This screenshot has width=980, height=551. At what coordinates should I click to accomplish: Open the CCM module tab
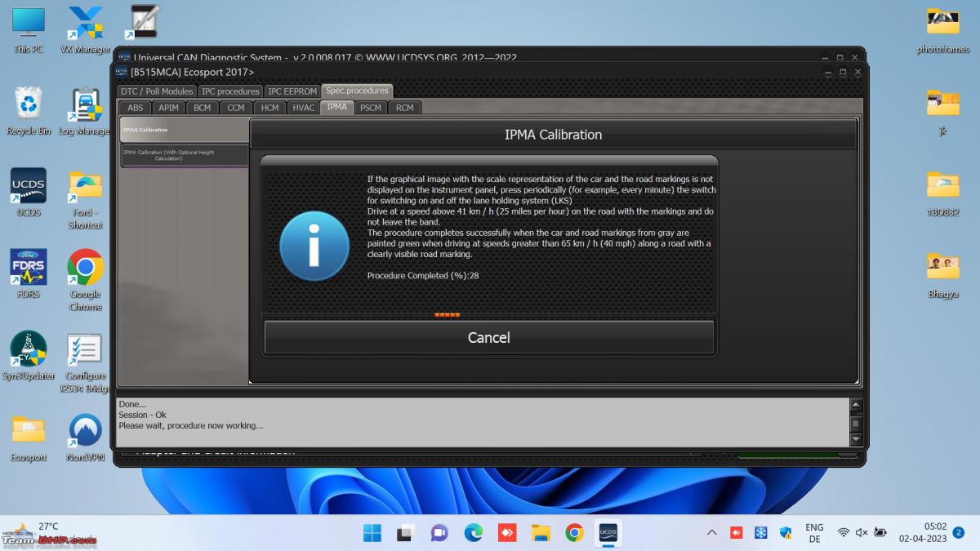click(x=236, y=108)
